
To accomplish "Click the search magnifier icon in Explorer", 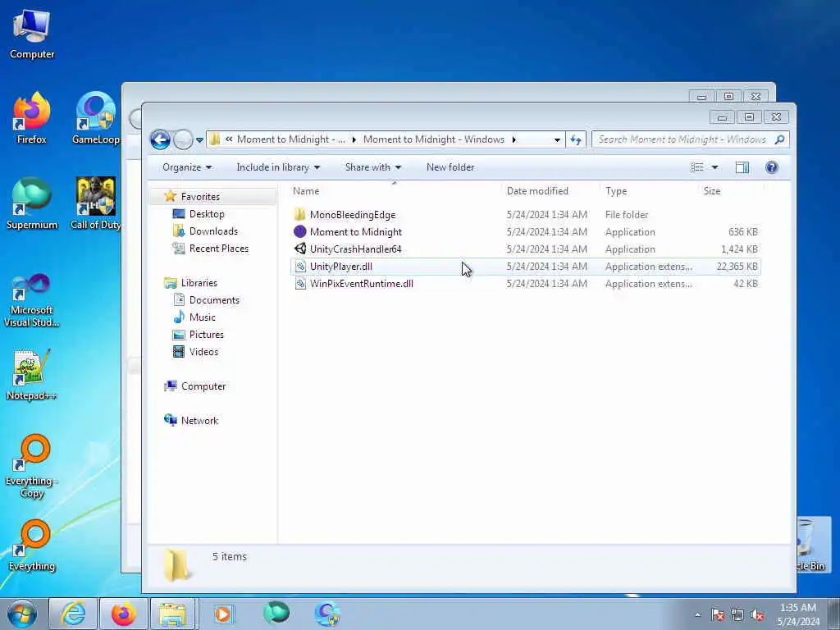I will [779, 139].
